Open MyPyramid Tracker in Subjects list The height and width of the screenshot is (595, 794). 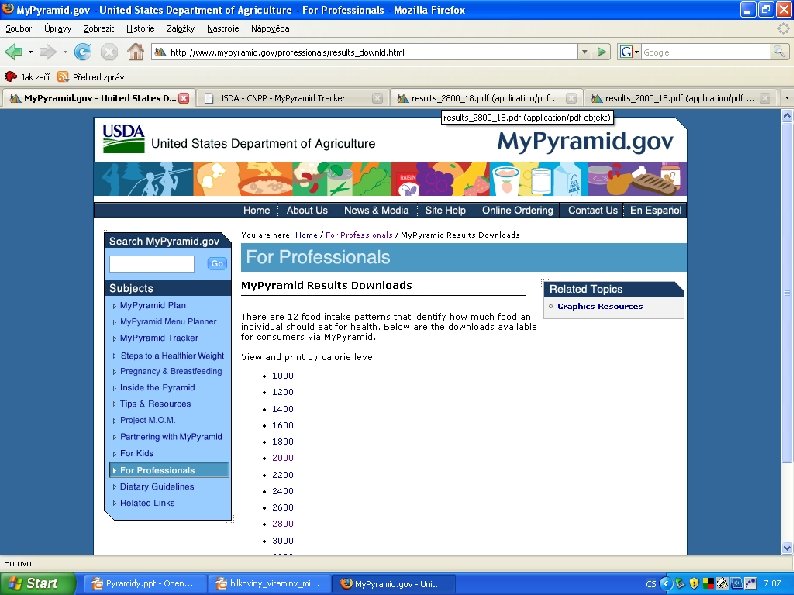(x=159, y=338)
